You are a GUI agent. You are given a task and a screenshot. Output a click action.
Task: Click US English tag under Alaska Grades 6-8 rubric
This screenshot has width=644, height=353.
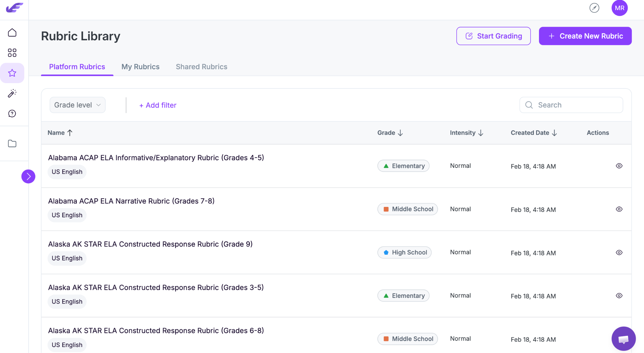point(67,345)
